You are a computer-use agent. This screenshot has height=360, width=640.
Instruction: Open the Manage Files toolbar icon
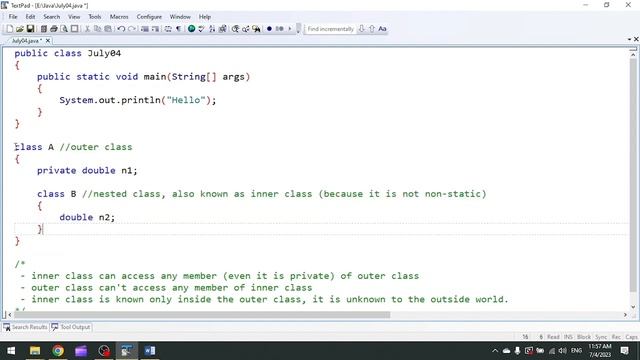[43, 29]
